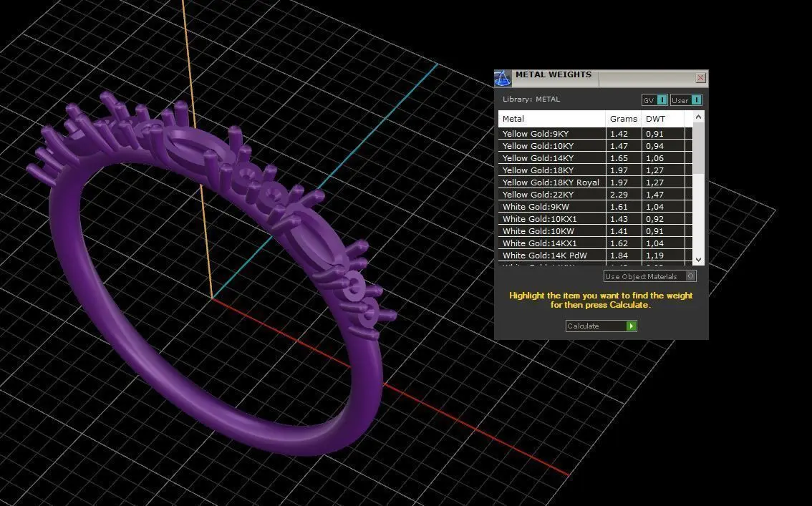The height and width of the screenshot is (506, 812).
Task: Select the White Gold:9KW row
Action: click(x=595, y=206)
